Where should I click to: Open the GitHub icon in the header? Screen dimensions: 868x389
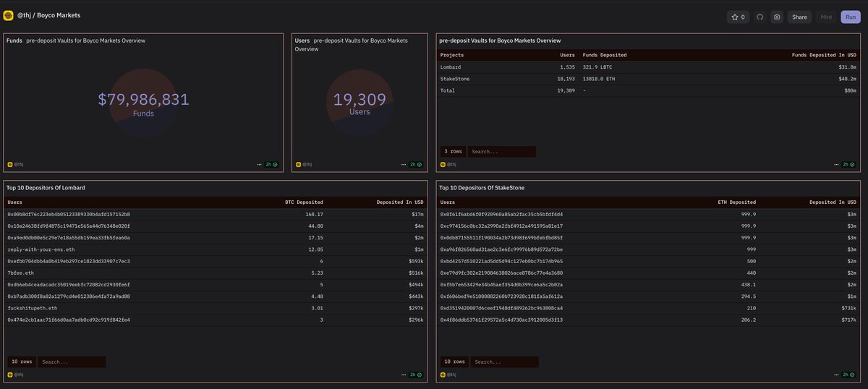coord(760,17)
